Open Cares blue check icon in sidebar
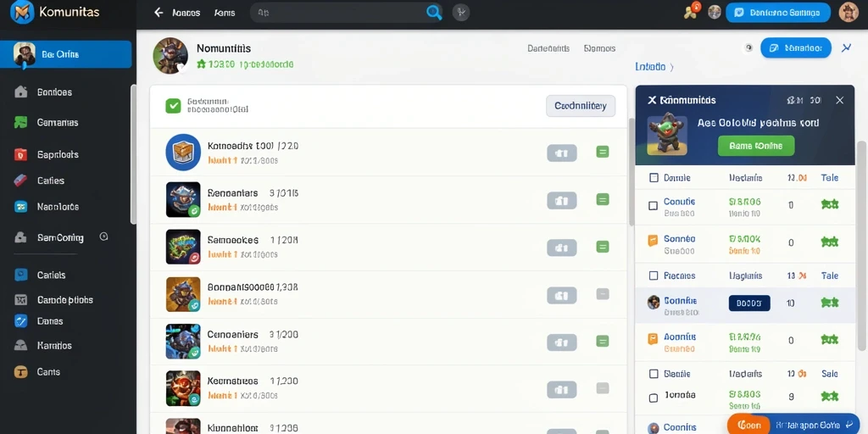 pyautogui.click(x=20, y=320)
